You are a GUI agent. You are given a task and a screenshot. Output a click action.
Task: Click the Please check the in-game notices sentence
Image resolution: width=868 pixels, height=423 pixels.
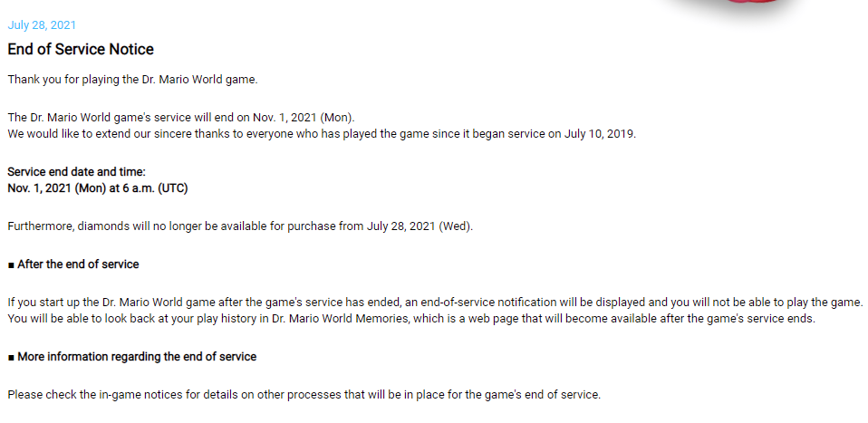(x=304, y=395)
